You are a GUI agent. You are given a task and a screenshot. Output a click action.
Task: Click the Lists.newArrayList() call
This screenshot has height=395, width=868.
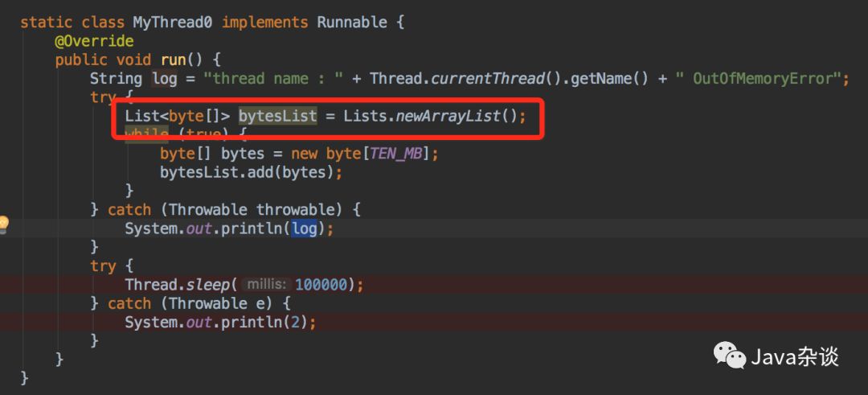431,117
